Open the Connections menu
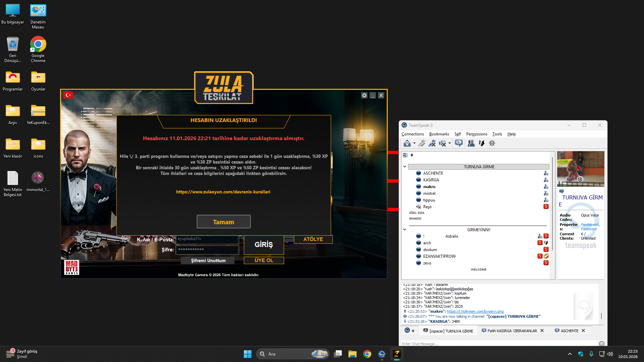 coord(413,134)
